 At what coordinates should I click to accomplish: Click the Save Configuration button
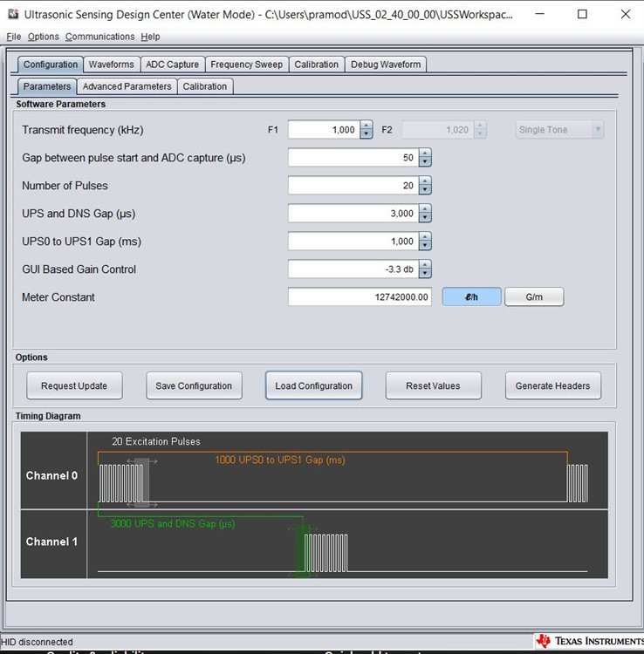click(x=194, y=385)
